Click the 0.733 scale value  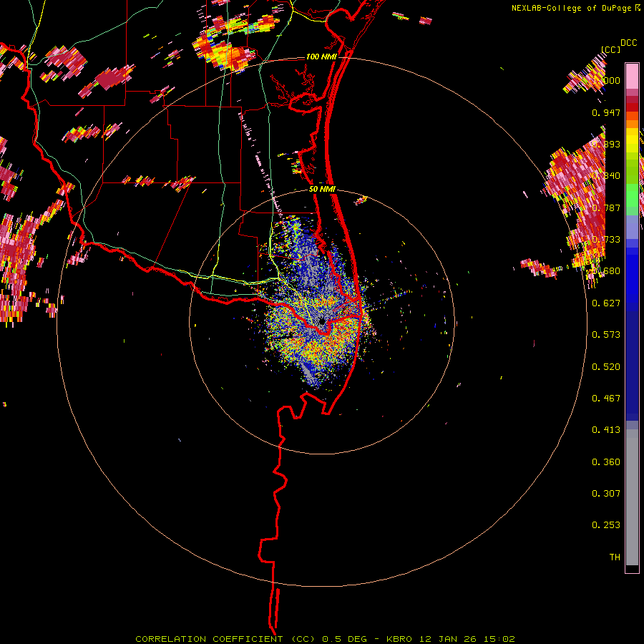[606, 240]
